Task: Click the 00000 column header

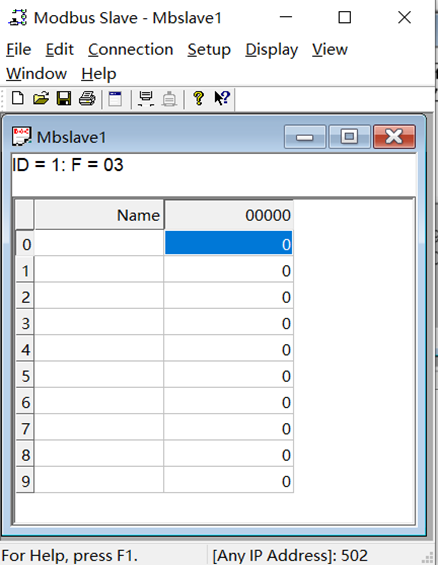Action: (228, 215)
